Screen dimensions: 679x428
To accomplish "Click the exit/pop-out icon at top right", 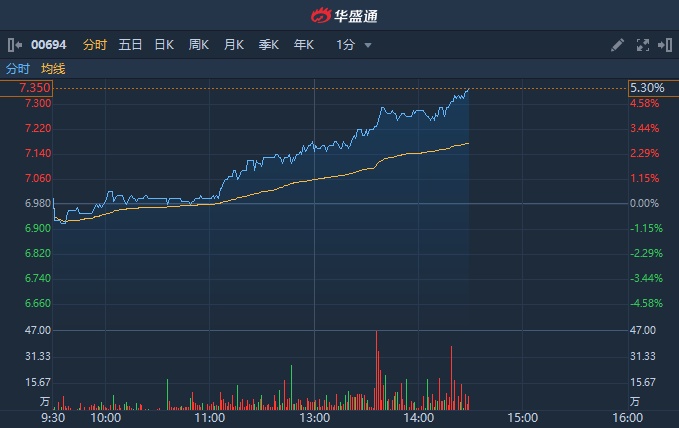I will (x=664, y=45).
